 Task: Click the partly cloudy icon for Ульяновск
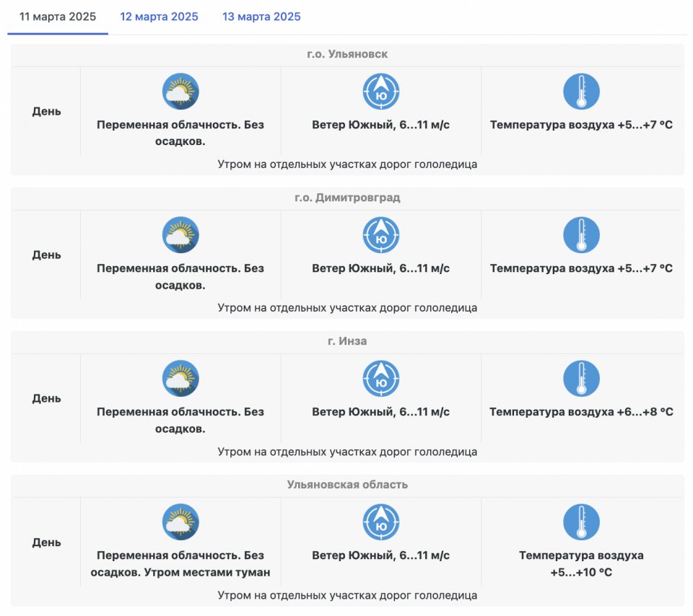click(x=180, y=92)
